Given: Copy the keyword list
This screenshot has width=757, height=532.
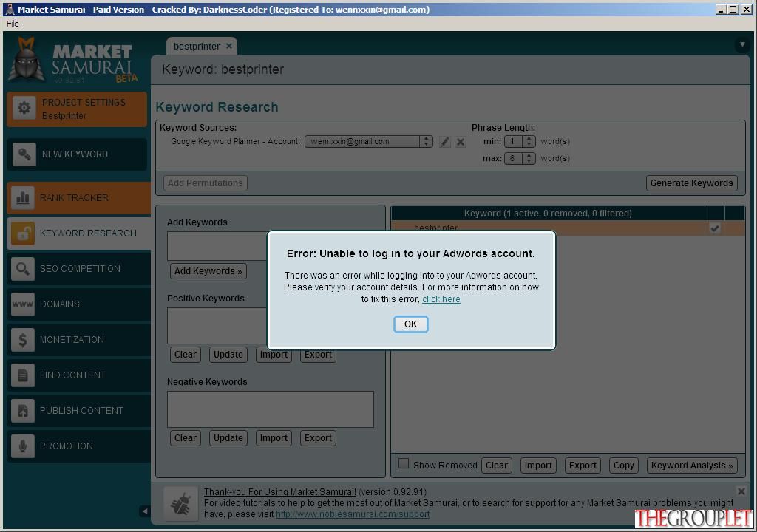Looking at the screenshot, I should pyautogui.click(x=623, y=465).
